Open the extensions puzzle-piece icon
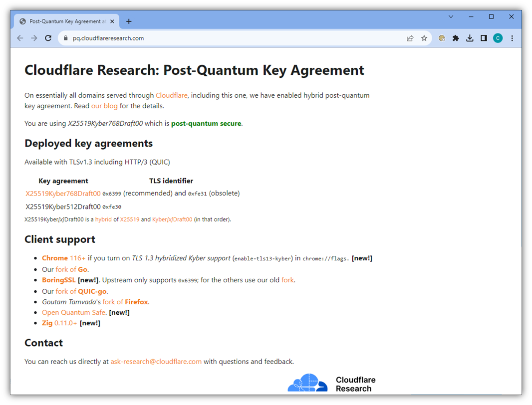The height and width of the screenshot is (405, 532). point(456,37)
